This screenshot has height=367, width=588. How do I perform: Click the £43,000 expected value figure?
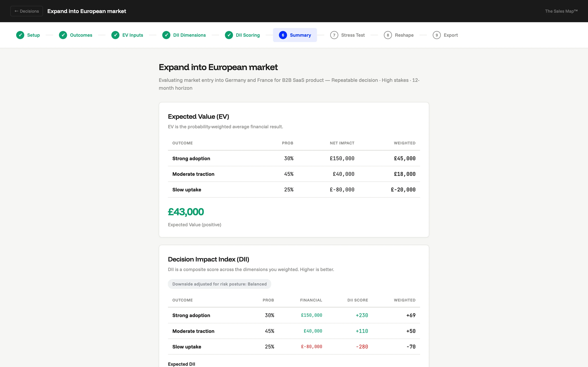pyautogui.click(x=186, y=212)
